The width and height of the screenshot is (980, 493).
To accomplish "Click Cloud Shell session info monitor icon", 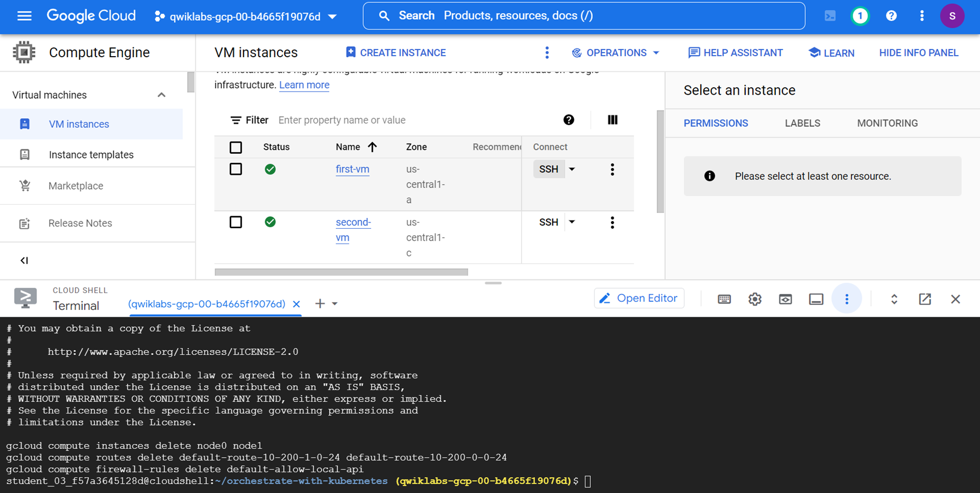I will [816, 299].
